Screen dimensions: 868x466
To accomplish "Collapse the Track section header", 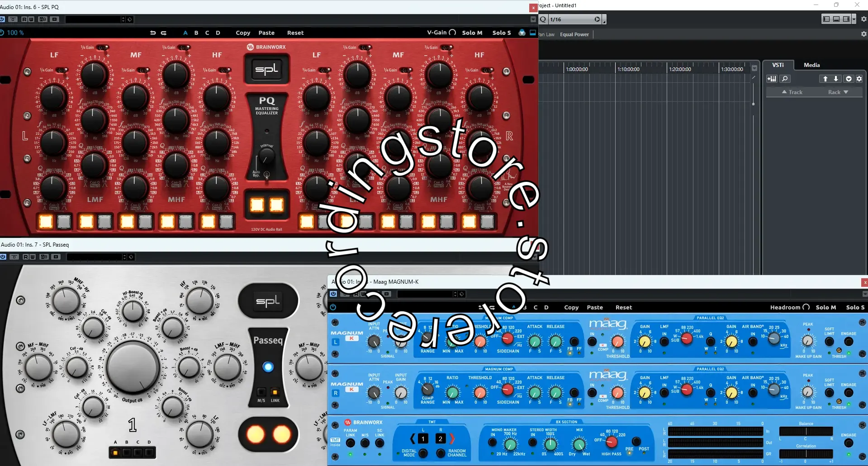I will click(x=792, y=92).
